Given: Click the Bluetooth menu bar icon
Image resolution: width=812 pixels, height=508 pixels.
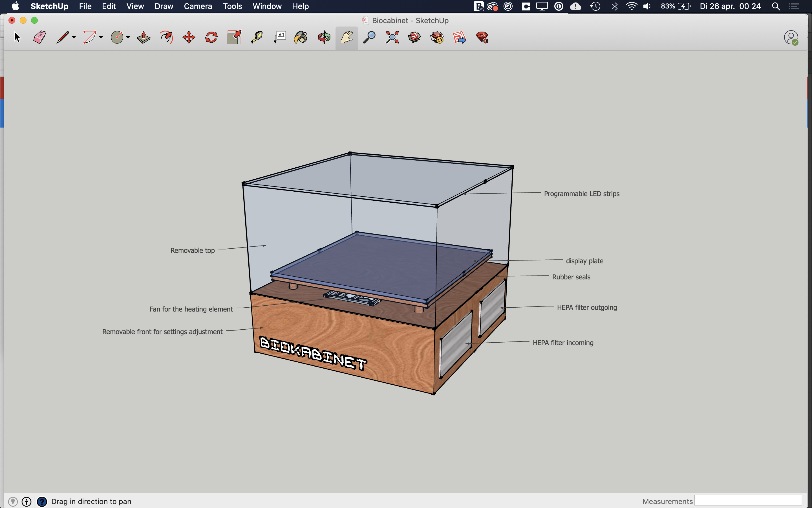Looking at the screenshot, I should (615, 6).
